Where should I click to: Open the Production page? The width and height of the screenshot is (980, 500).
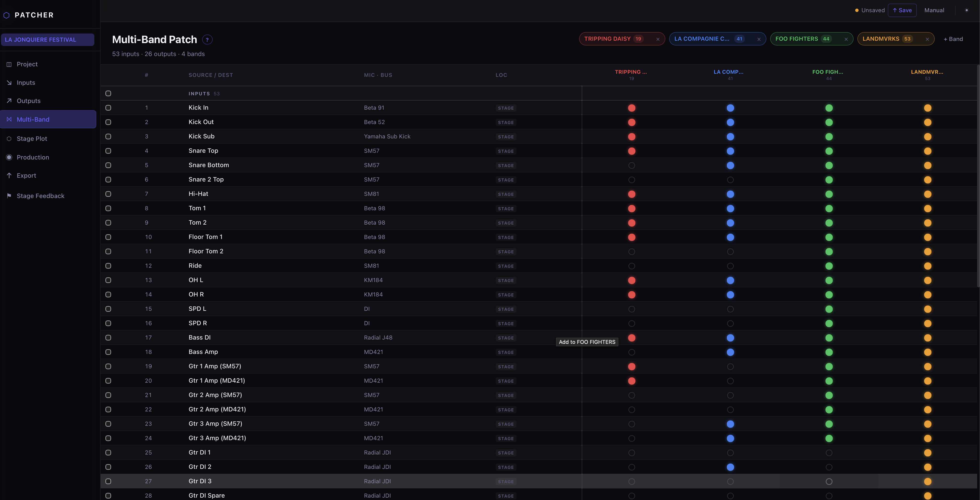click(48, 157)
